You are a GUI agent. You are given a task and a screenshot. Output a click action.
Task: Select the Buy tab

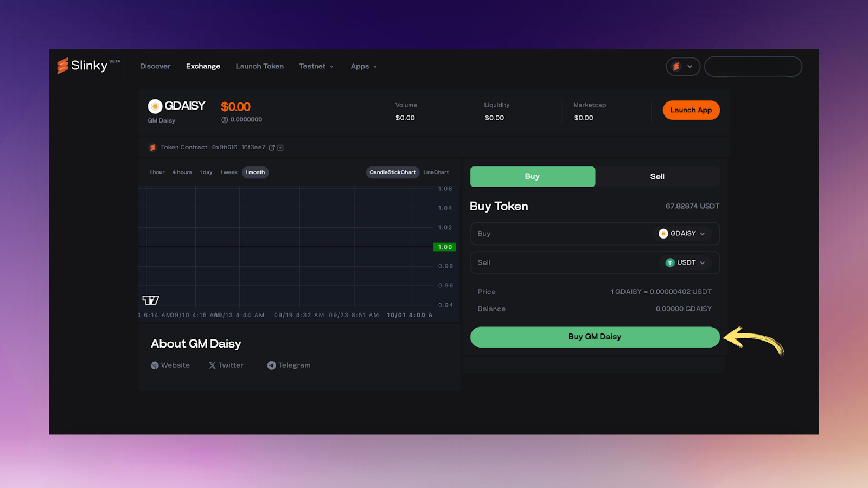[x=533, y=177]
